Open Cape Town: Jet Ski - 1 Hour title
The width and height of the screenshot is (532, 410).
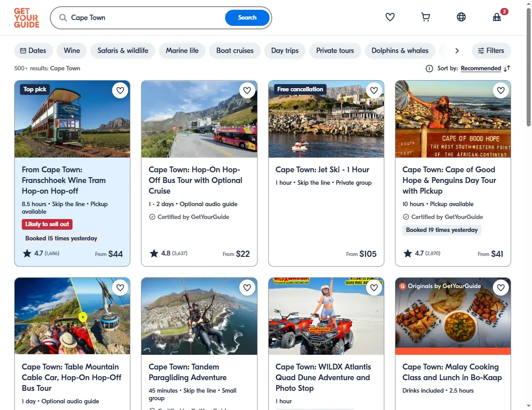pyautogui.click(x=322, y=170)
